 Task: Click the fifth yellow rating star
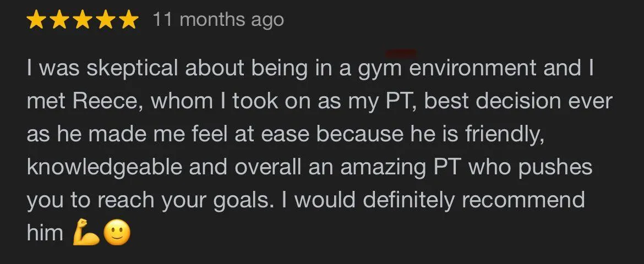[x=128, y=20]
